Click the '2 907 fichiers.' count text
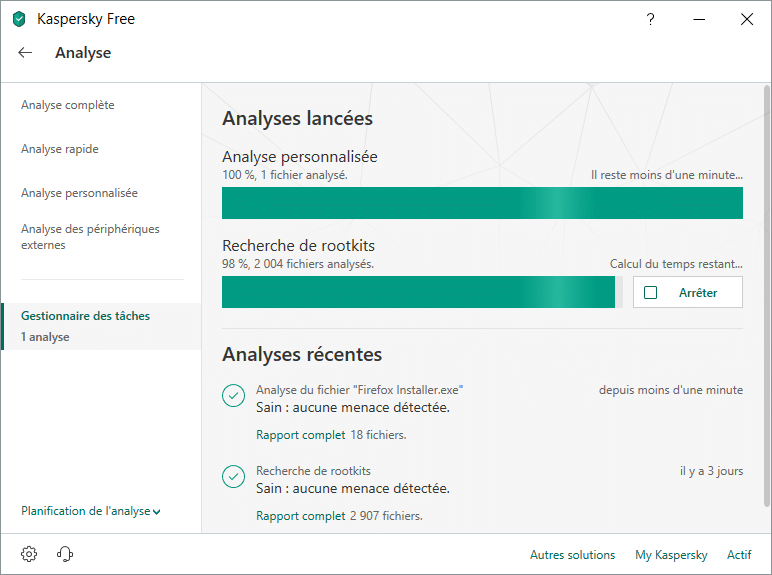The width and height of the screenshot is (772, 575). [386, 516]
